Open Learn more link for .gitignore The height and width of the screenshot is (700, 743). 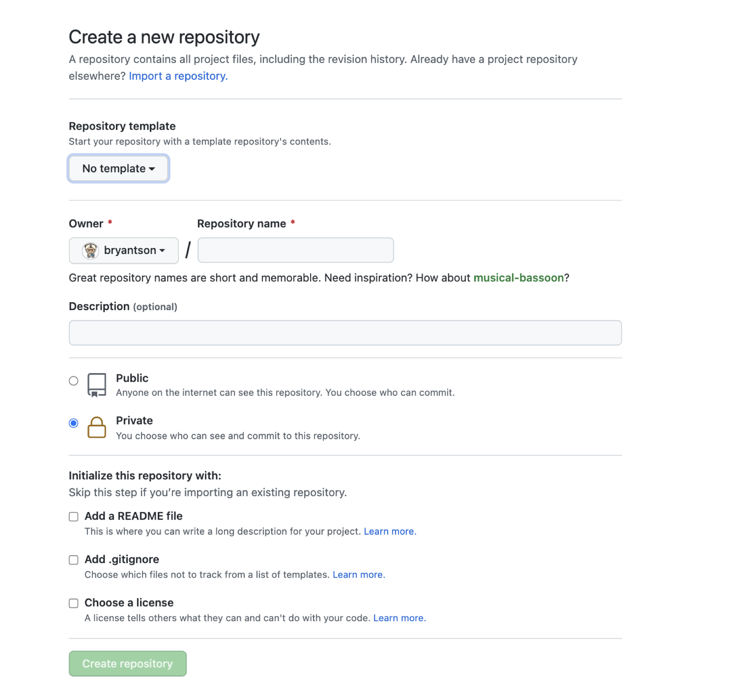tap(359, 575)
